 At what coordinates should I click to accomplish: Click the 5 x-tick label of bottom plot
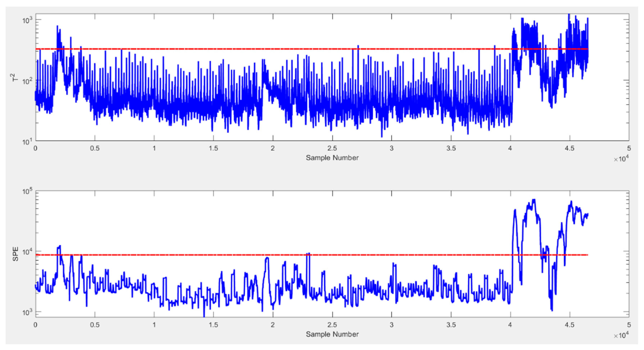pos(629,325)
